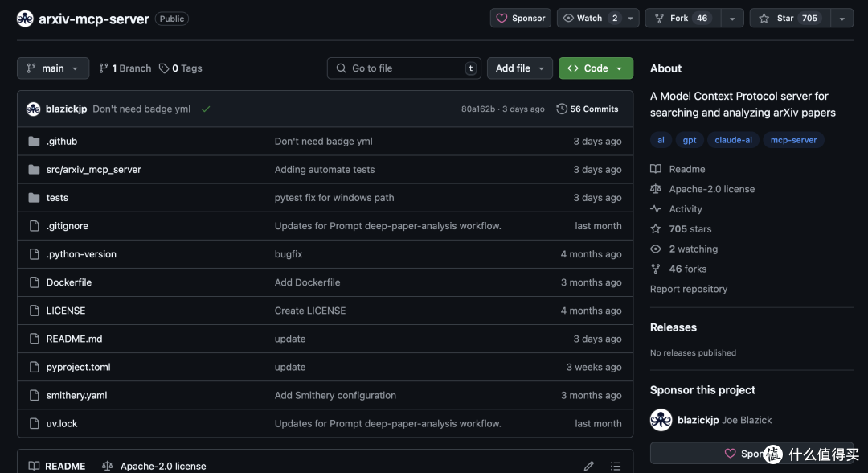Select the ai topic tag
The height and width of the screenshot is (473, 868).
click(x=661, y=140)
